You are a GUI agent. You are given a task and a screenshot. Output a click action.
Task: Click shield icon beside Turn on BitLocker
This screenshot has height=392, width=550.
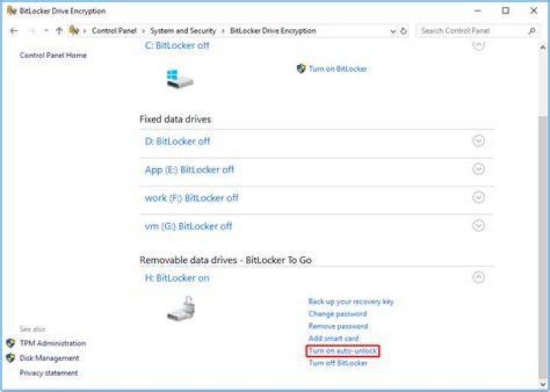[301, 69]
